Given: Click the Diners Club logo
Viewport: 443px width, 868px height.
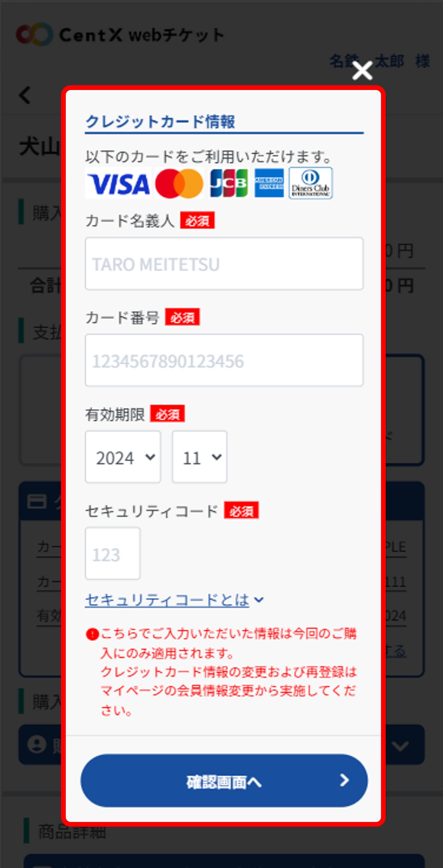Looking at the screenshot, I should pos(310,183).
